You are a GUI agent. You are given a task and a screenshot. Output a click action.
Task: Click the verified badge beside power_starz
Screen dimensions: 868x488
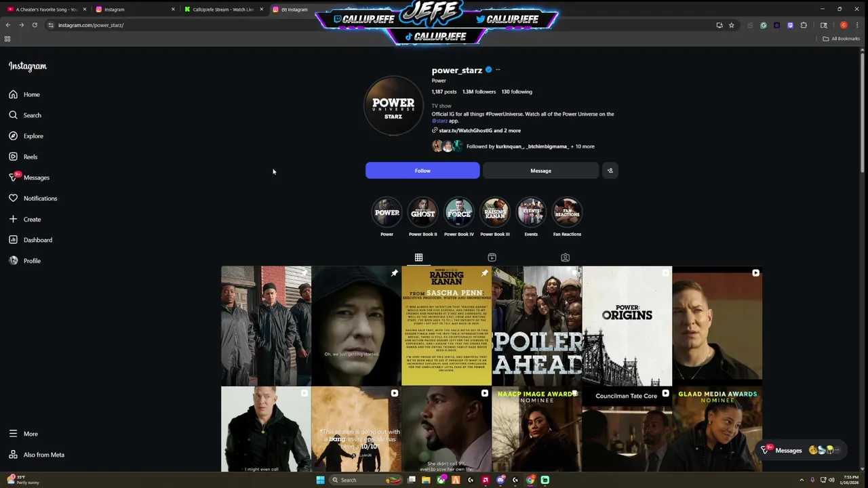488,70
